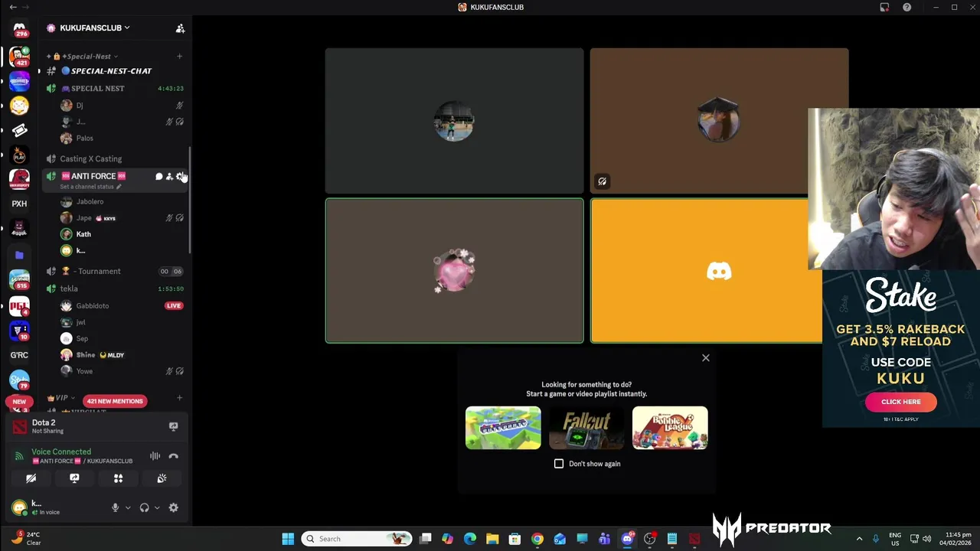Add channel to VIP category

pyautogui.click(x=179, y=398)
